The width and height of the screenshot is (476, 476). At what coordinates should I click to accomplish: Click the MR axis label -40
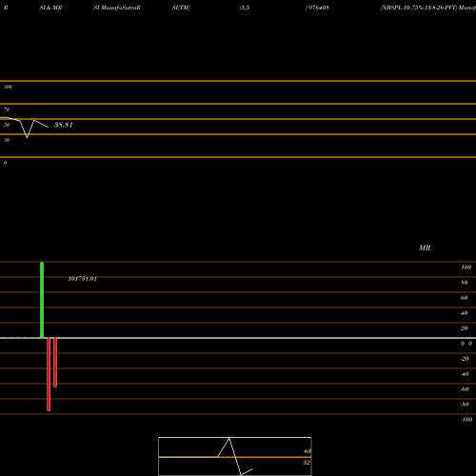(x=465, y=374)
